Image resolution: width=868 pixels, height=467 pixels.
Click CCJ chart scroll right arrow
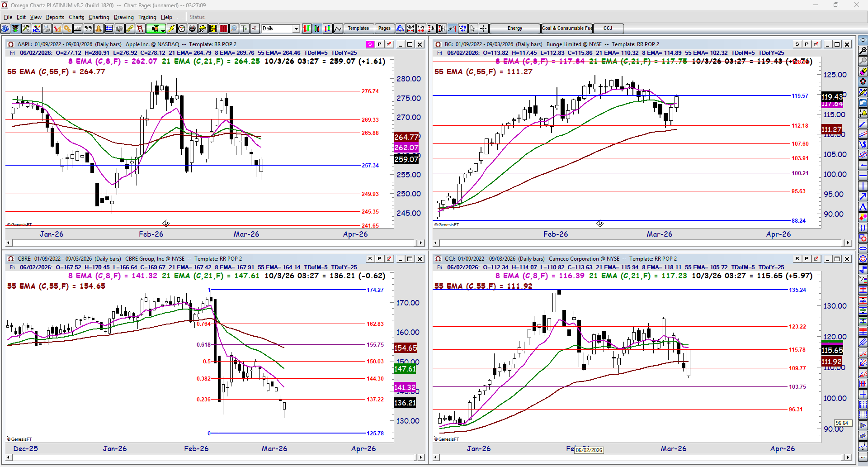848,457
